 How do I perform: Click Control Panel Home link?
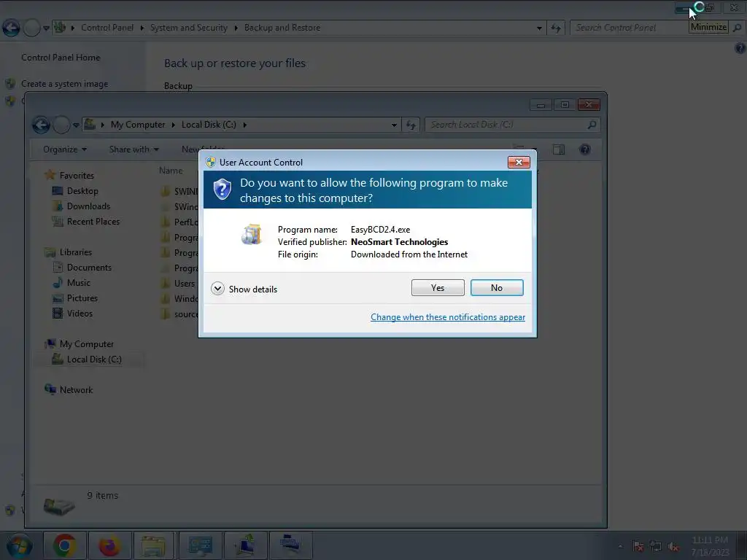tap(61, 58)
